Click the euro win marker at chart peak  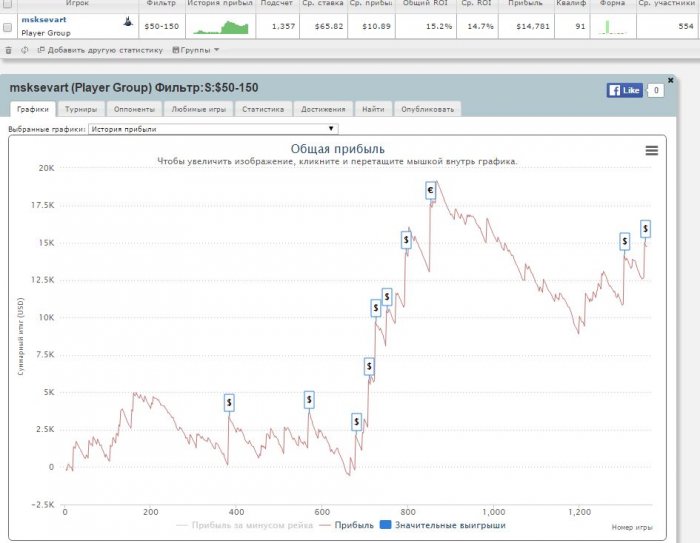pyautogui.click(x=430, y=190)
